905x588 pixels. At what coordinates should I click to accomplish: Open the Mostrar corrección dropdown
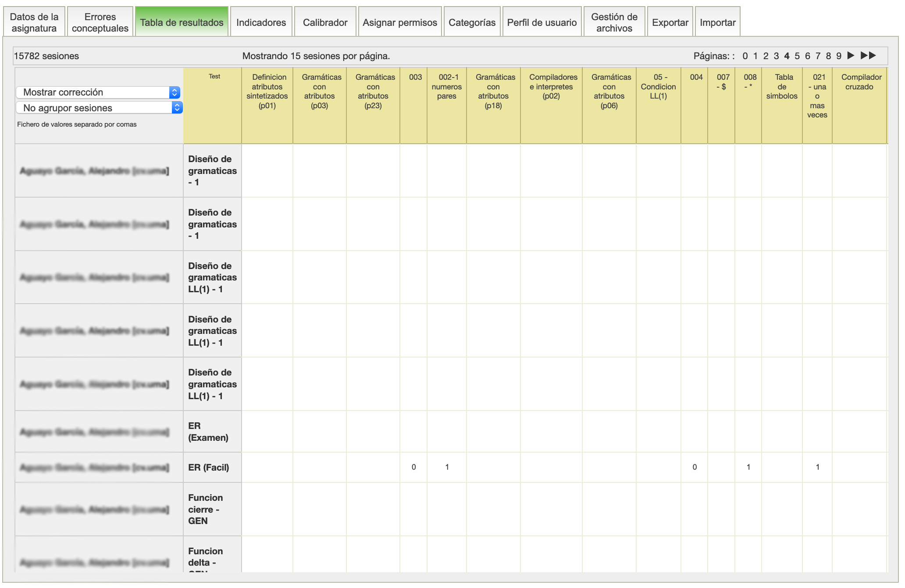tap(98, 92)
